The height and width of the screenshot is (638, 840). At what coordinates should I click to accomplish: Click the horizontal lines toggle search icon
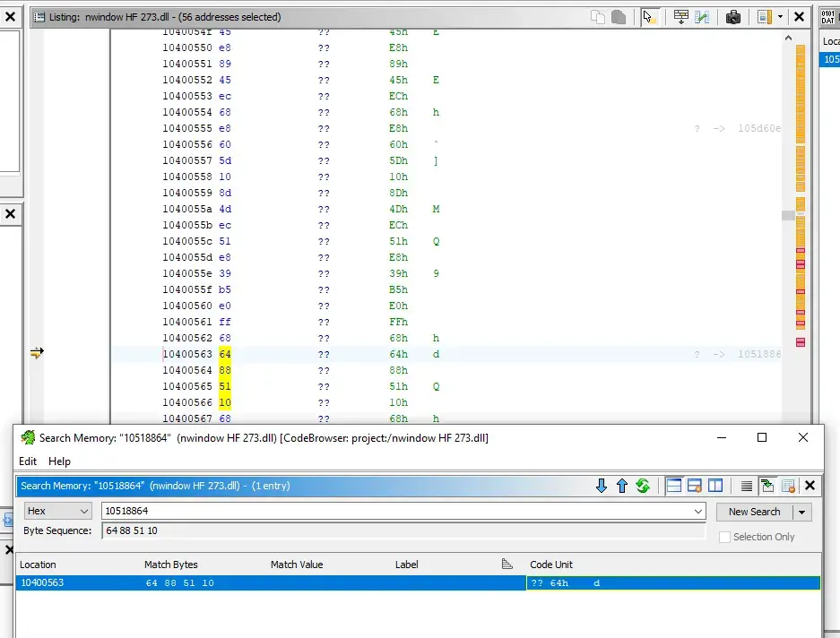point(746,486)
